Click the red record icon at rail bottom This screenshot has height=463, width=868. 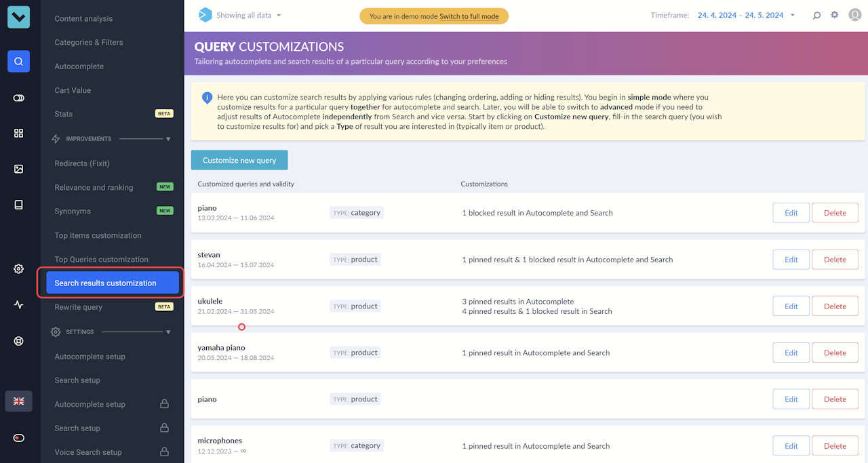coord(18,438)
